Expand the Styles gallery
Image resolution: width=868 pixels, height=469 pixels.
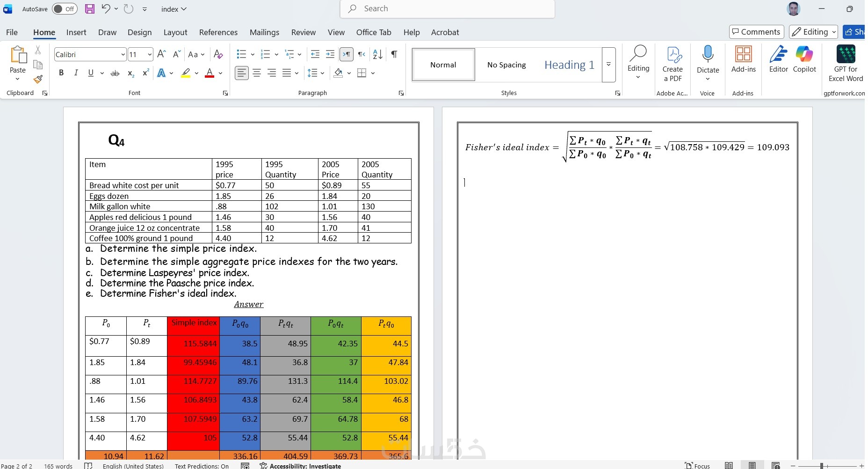(608, 65)
